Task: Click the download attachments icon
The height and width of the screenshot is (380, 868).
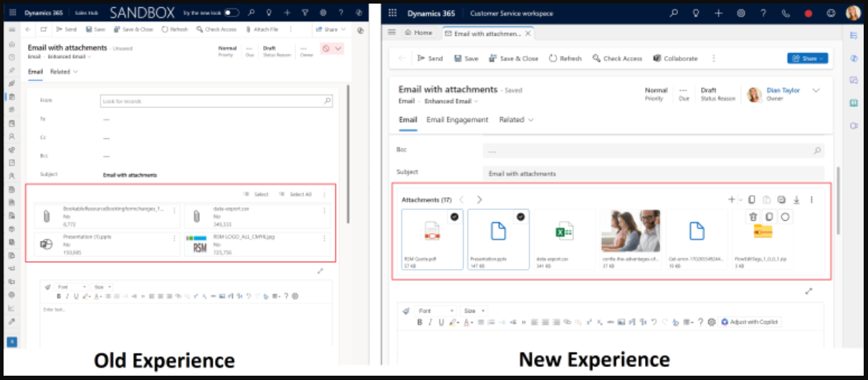Action: click(x=796, y=199)
